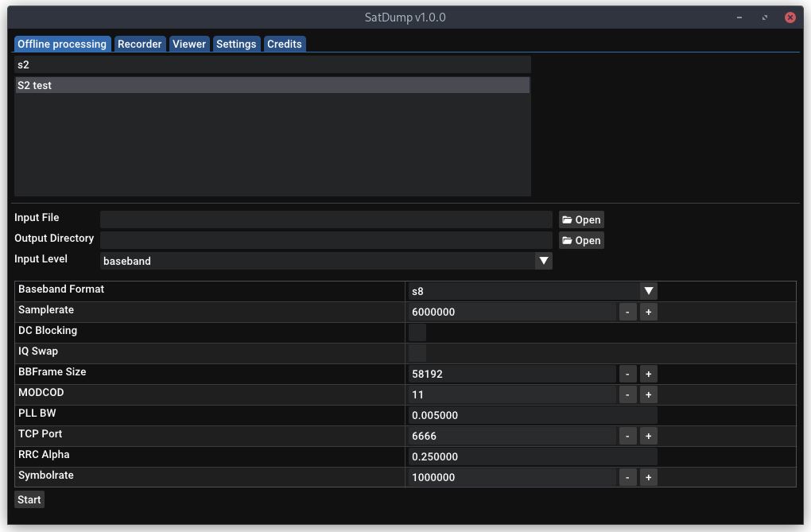The width and height of the screenshot is (811, 532).
Task: Click the BBFrame Size value field
Action: 513,375
